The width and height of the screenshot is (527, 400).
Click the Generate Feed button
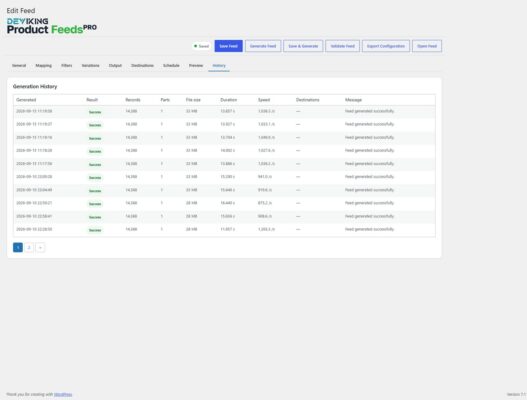(x=263, y=46)
